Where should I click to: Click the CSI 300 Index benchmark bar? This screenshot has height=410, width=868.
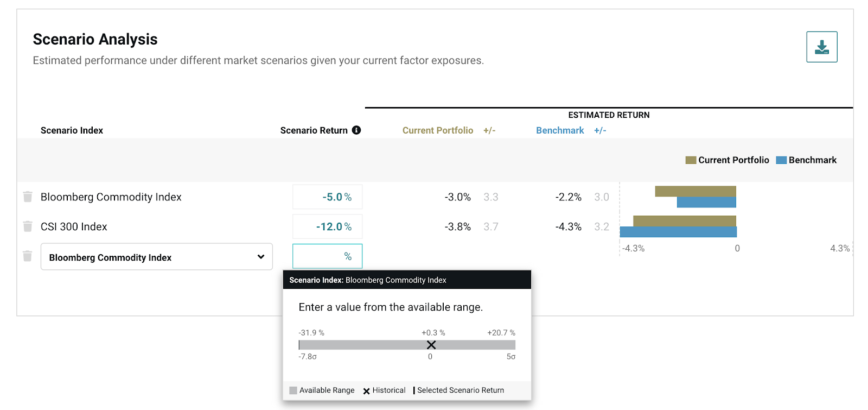click(x=678, y=232)
